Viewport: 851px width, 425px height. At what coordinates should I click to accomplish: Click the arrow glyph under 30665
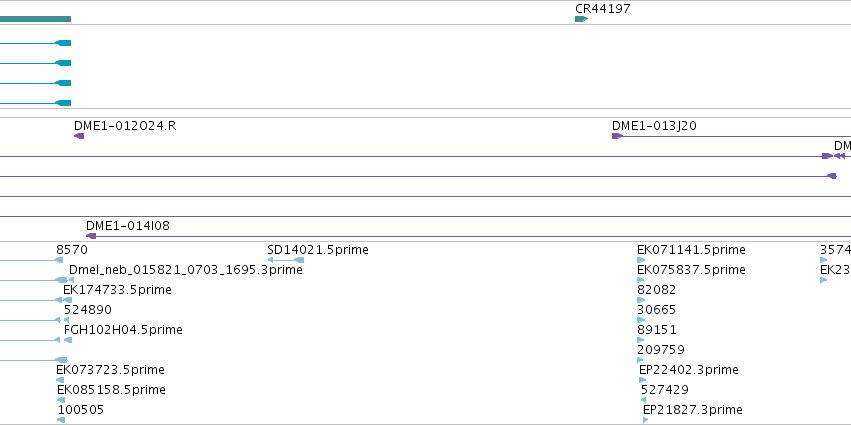[640, 320]
